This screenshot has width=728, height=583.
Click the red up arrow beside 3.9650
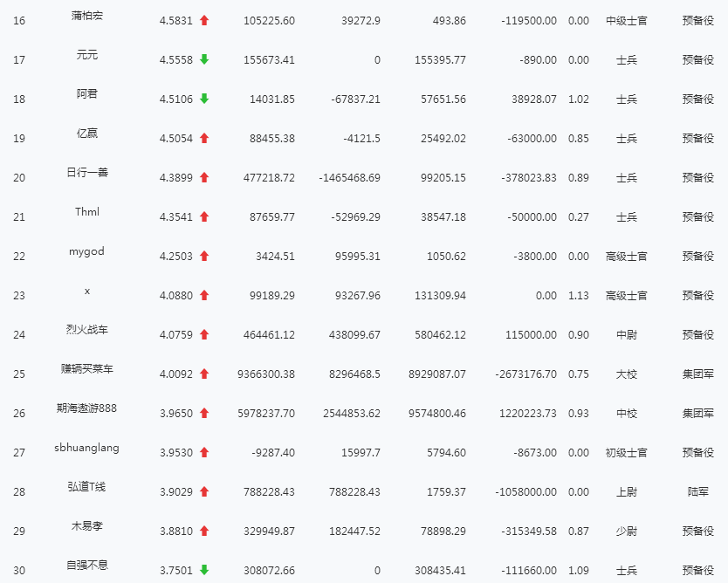tap(204, 413)
